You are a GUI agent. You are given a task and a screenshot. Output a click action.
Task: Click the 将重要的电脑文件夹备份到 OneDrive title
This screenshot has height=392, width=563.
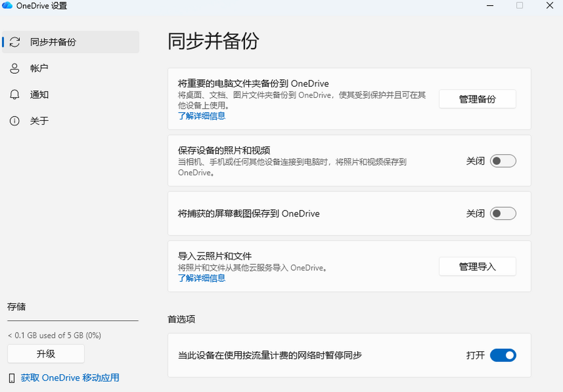253,83
